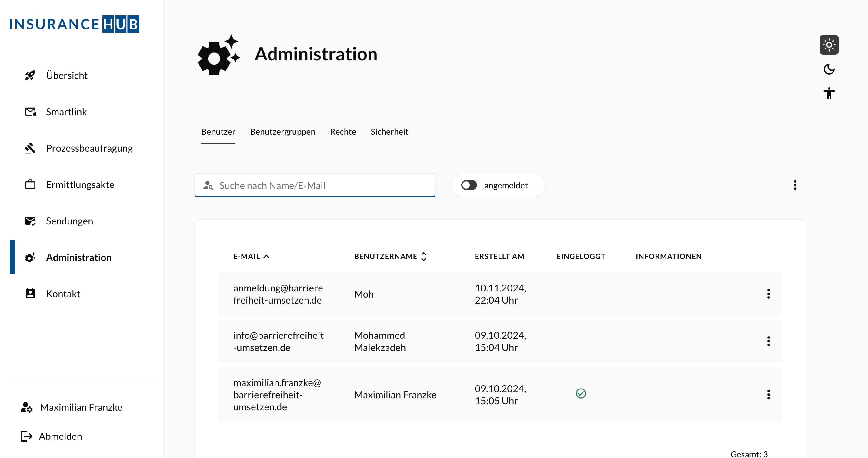Click email maximilian.franzke@barrierefreiheit-umsetzen.de
This screenshot has width=868, height=458.
[x=277, y=394]
